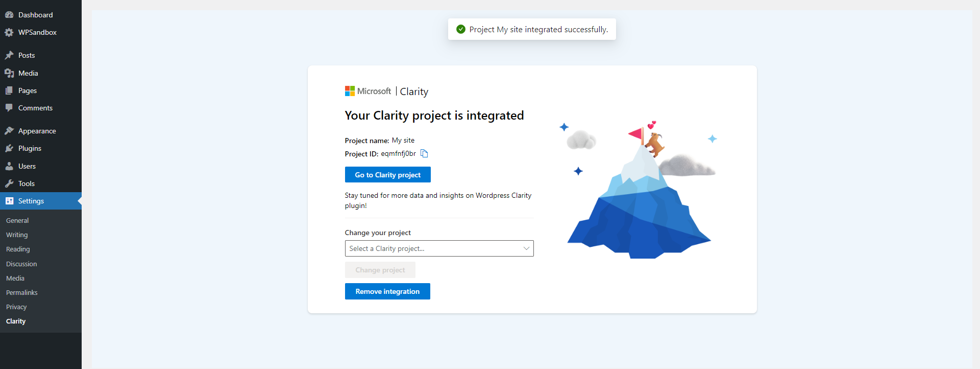Screen dimensions: 980x369
Task: Select the Clarity settings submenu item
Action: coord(16,321)
